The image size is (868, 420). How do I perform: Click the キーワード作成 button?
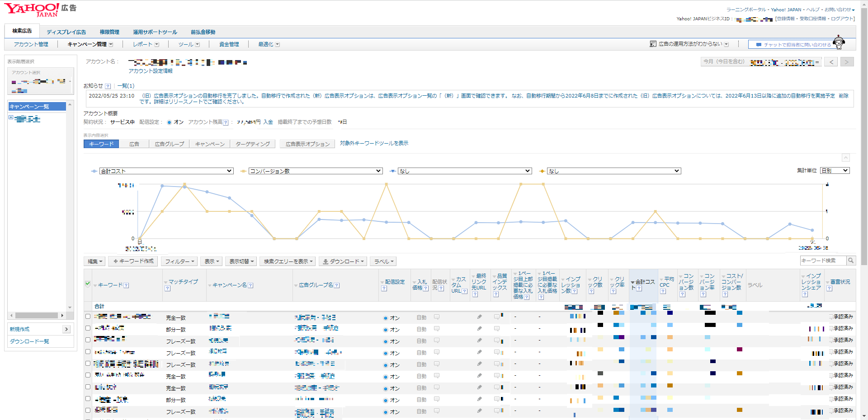[x=134, y=261]
